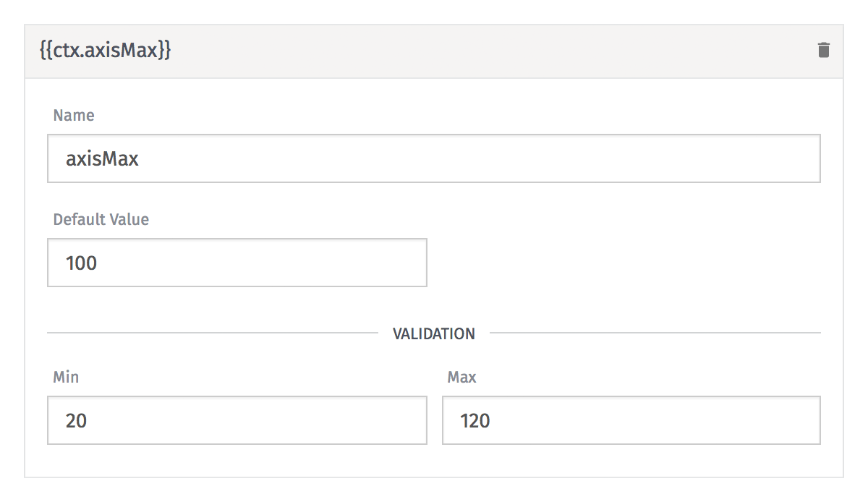Click the Default Value label
868x502 pixels.
pos(101,220)
